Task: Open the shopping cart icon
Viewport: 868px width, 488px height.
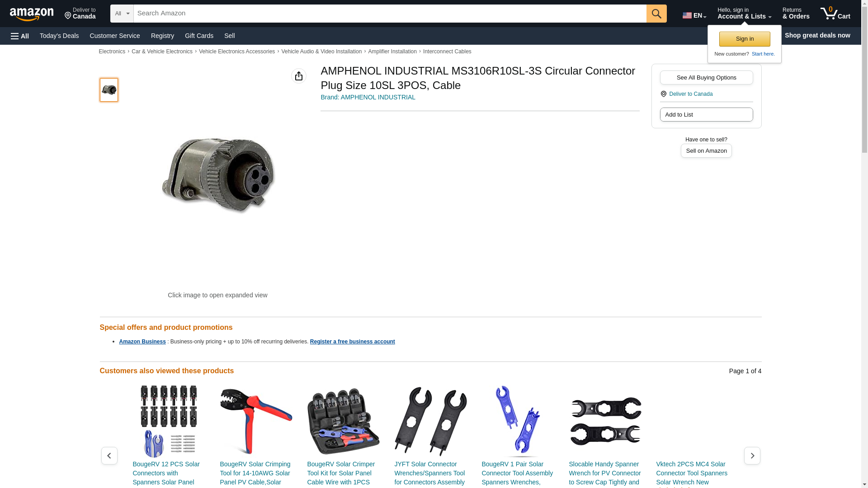Action: [x=835, y=14]
